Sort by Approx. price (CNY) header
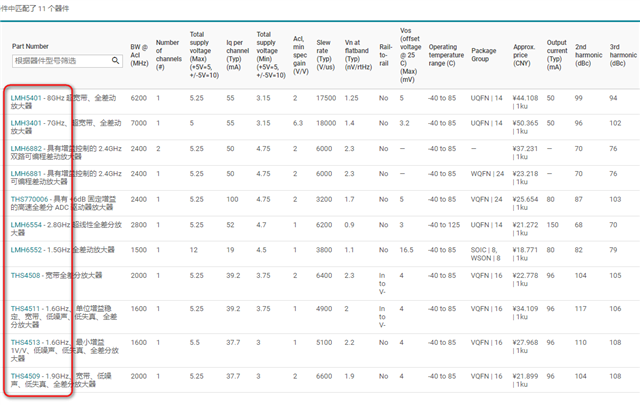The height and width of the screenshot is (405, 640). 524,55
